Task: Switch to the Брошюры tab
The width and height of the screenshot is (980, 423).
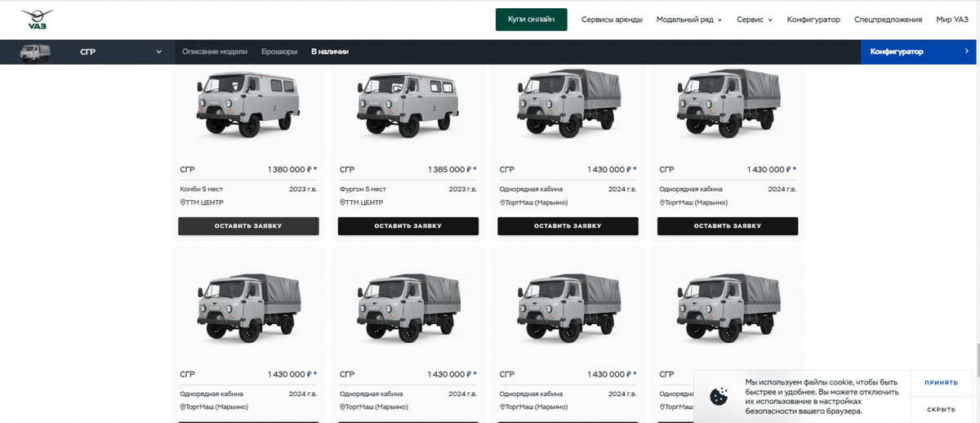Action: 279,51
